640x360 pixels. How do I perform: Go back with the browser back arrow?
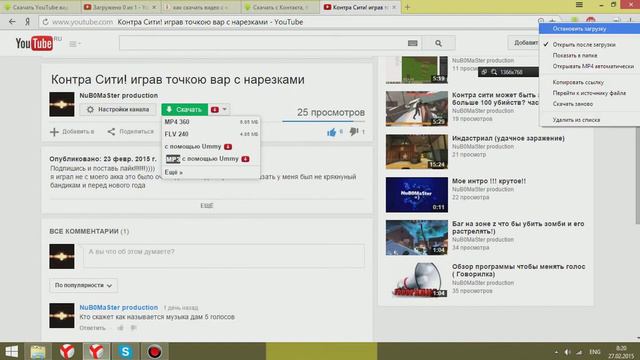[x=12, y=22]
